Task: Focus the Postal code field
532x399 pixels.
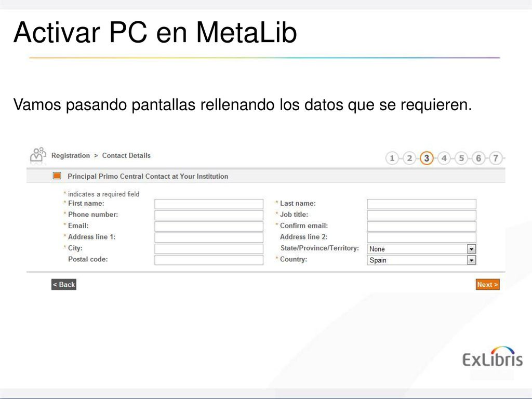Action: pos(209,260)
